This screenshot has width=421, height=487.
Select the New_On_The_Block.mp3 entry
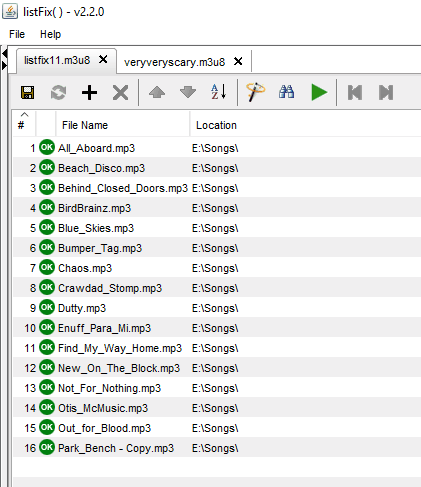pos(119,368)
